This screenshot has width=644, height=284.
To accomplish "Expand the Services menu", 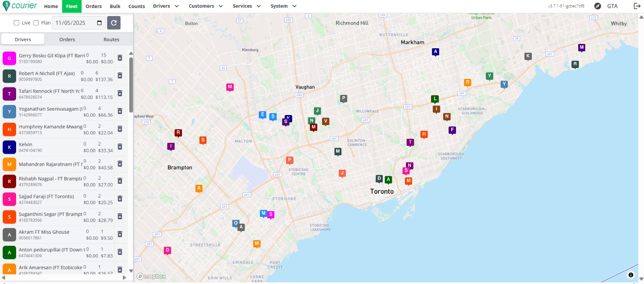I will 246,6.
